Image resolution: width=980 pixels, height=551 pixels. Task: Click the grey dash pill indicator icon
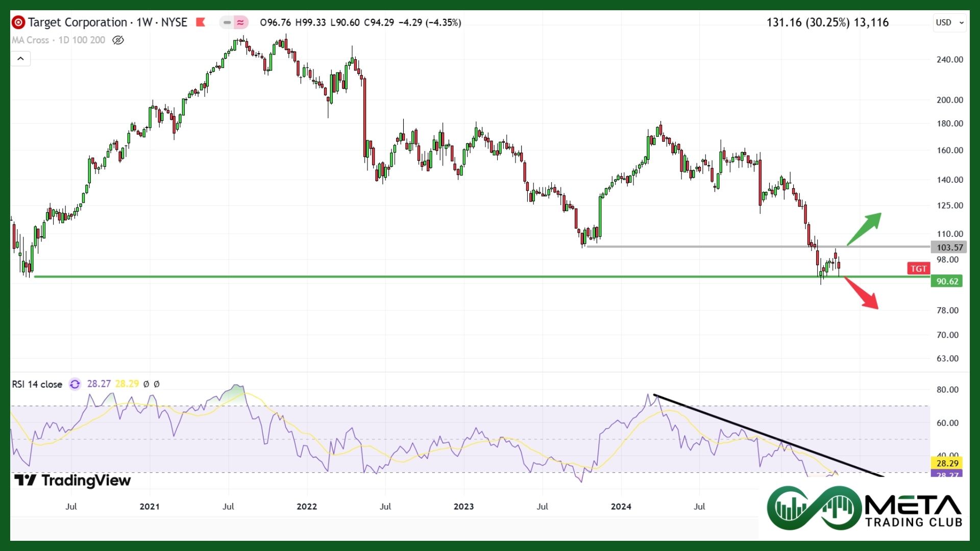[227, 22]
